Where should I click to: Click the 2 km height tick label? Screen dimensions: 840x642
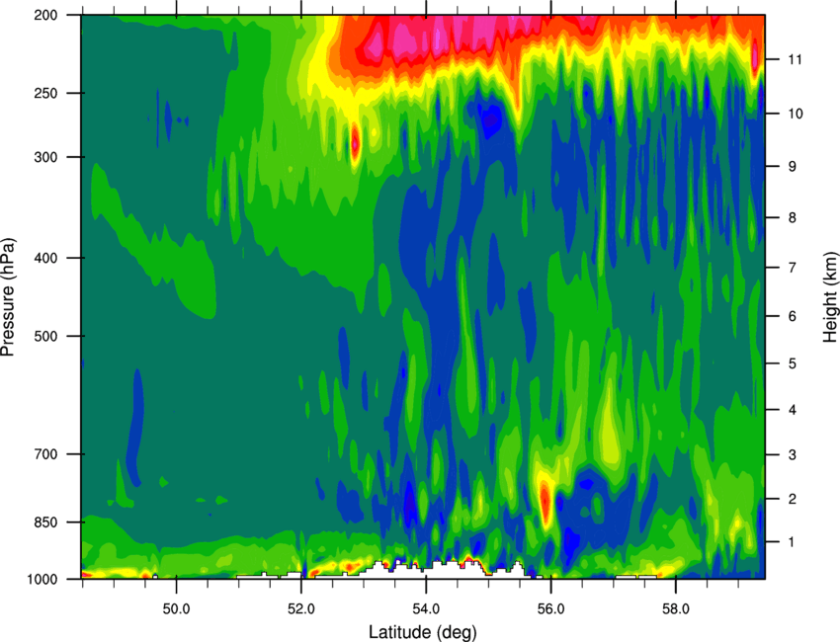tap(792, 499)
